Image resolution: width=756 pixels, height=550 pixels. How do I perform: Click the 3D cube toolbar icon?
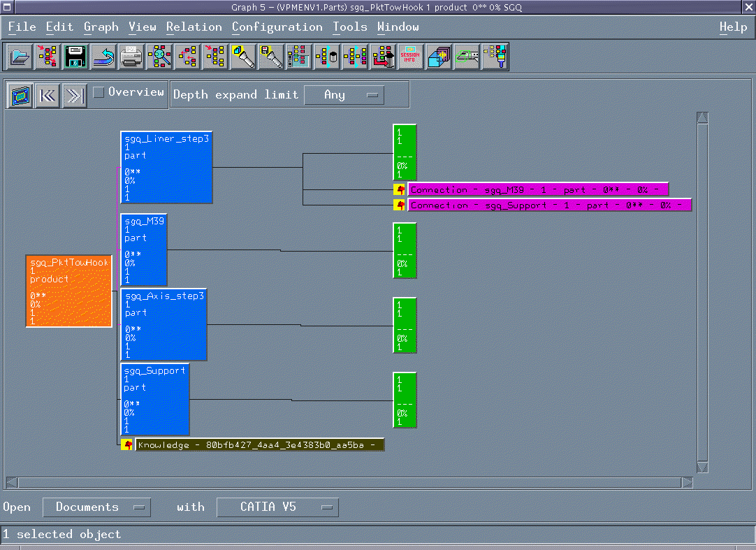click(439, 57)
